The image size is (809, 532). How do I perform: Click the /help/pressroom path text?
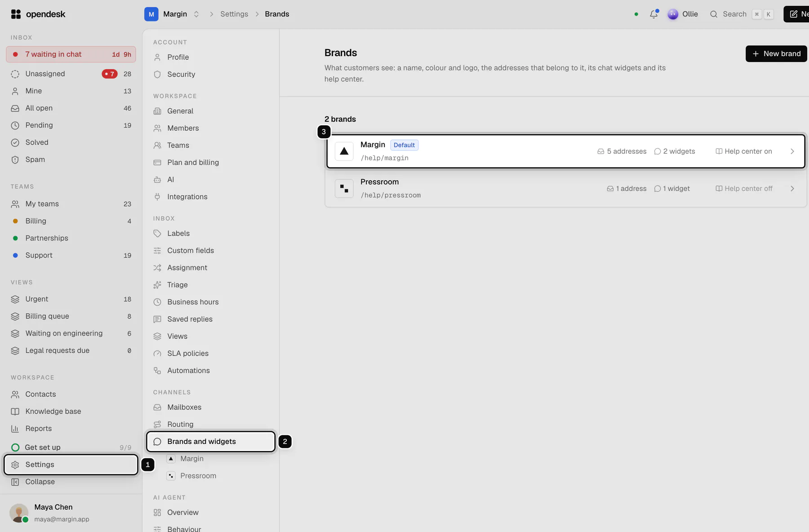click(x=391, y=195)
